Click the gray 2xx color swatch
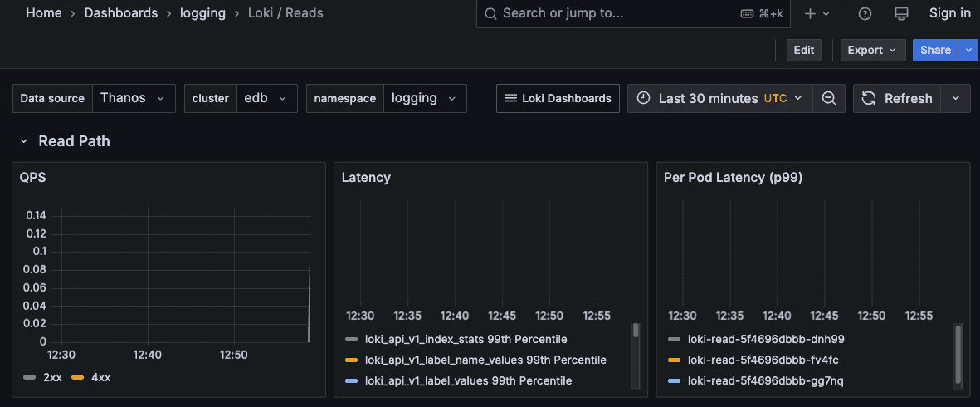 click(29, 378)
